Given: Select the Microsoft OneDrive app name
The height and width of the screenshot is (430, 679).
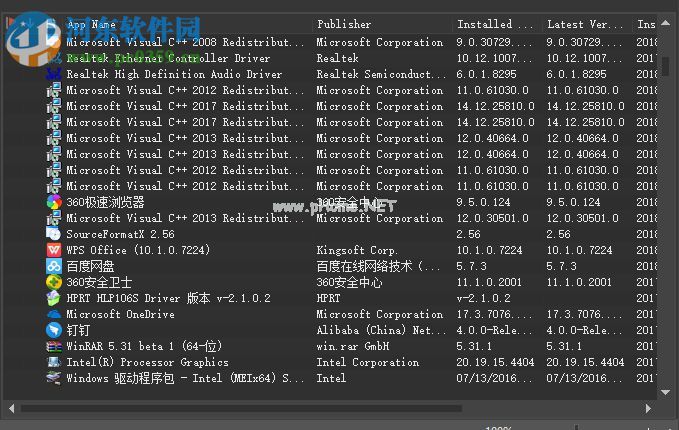Looking at the screenshot, I should coord(120,314).
